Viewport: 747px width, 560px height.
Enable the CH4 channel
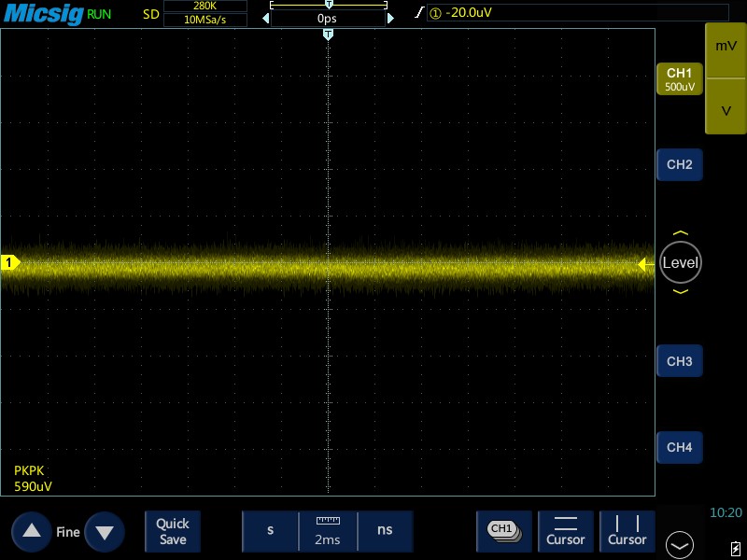coord(679,447)
